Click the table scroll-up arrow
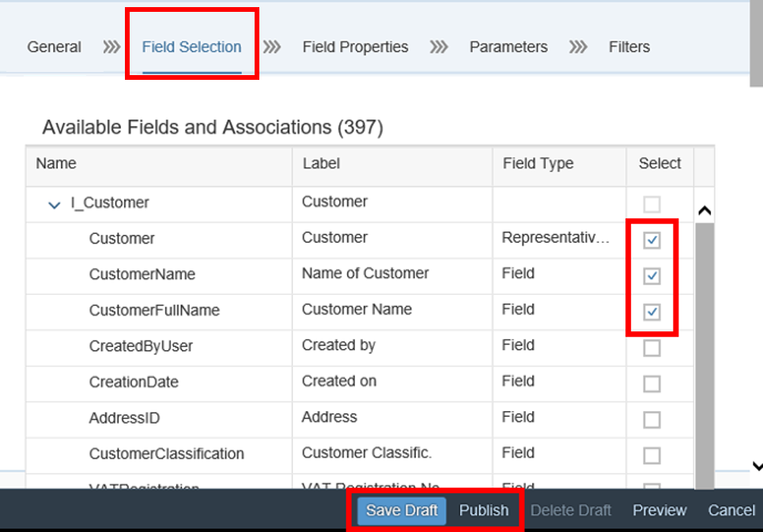The image size is (763, 532). pyautogui.click(x=704, y=210)
